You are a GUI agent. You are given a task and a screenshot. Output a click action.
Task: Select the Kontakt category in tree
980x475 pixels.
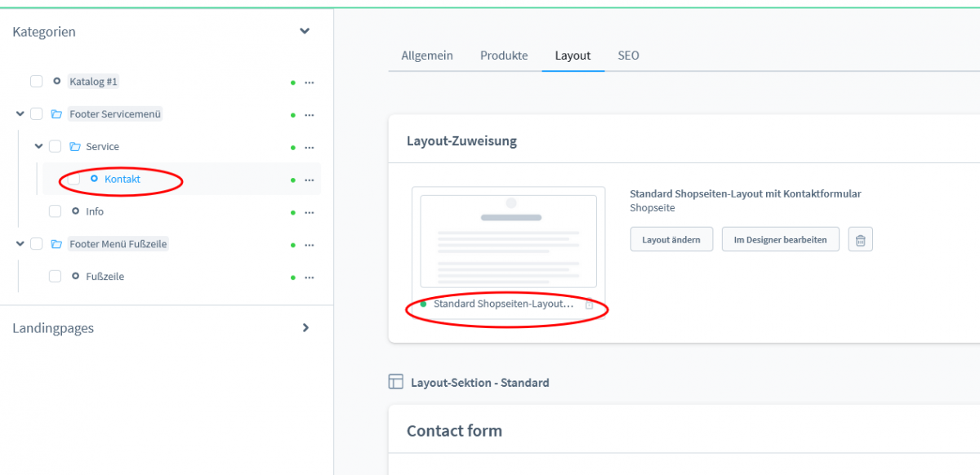tap(122, 179)
